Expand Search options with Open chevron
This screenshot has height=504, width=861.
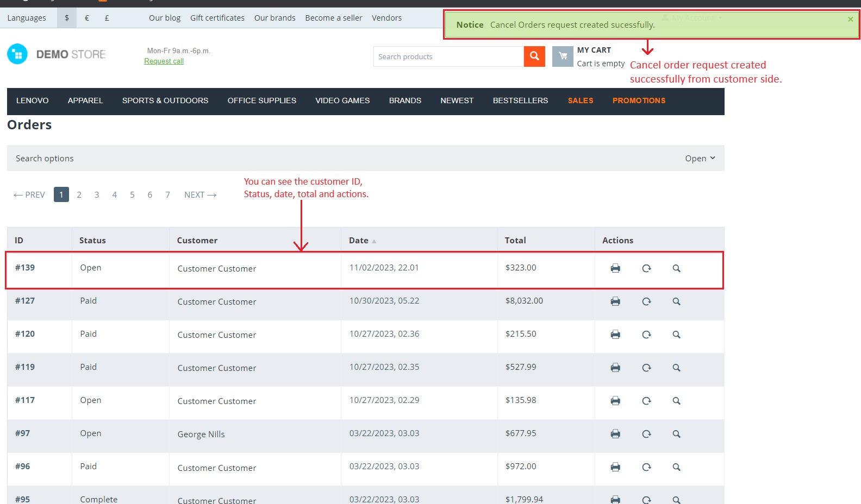pos(700,158)
